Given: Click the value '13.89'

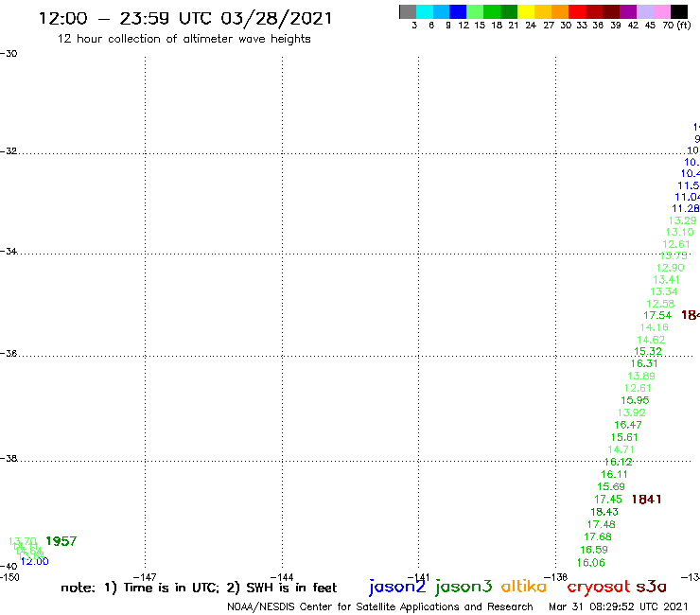Looking at the screenshot, I should 641,376.
